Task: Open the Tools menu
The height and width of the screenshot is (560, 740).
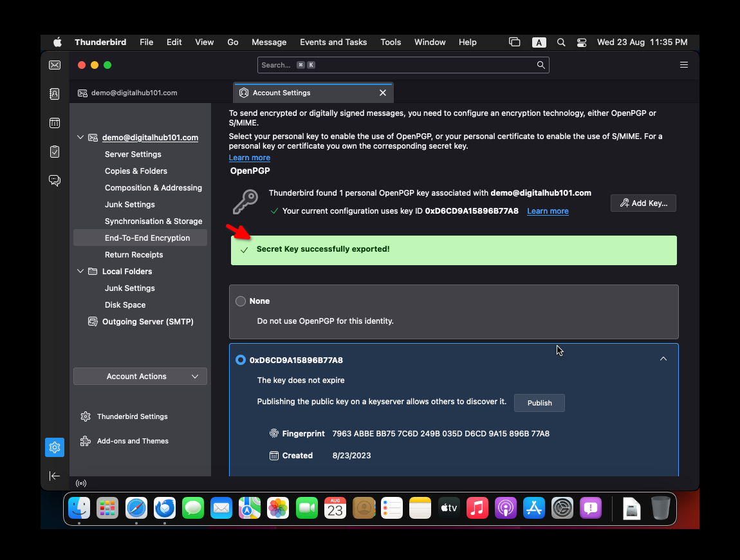Action: [391, 42]
